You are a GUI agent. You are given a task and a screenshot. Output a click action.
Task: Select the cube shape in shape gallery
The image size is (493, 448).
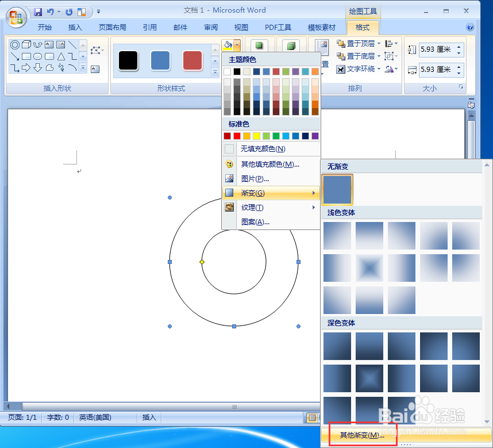(26, 45)
